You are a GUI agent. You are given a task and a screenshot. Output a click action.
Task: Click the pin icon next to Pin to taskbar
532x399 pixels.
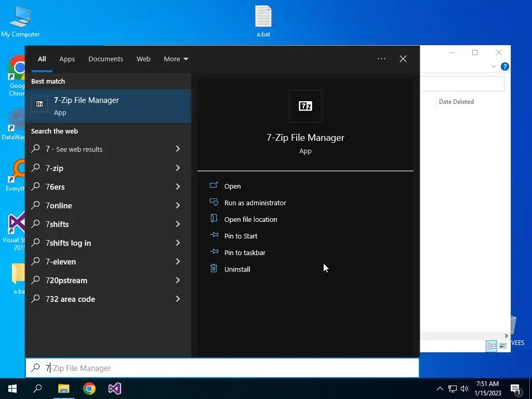(x=214, y=251)
